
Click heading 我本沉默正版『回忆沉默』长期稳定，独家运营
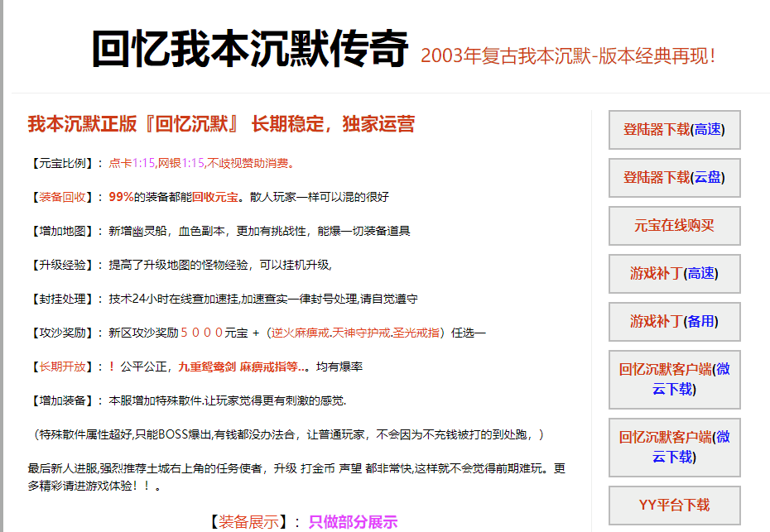pyautogui.click(x=221, y=123)
